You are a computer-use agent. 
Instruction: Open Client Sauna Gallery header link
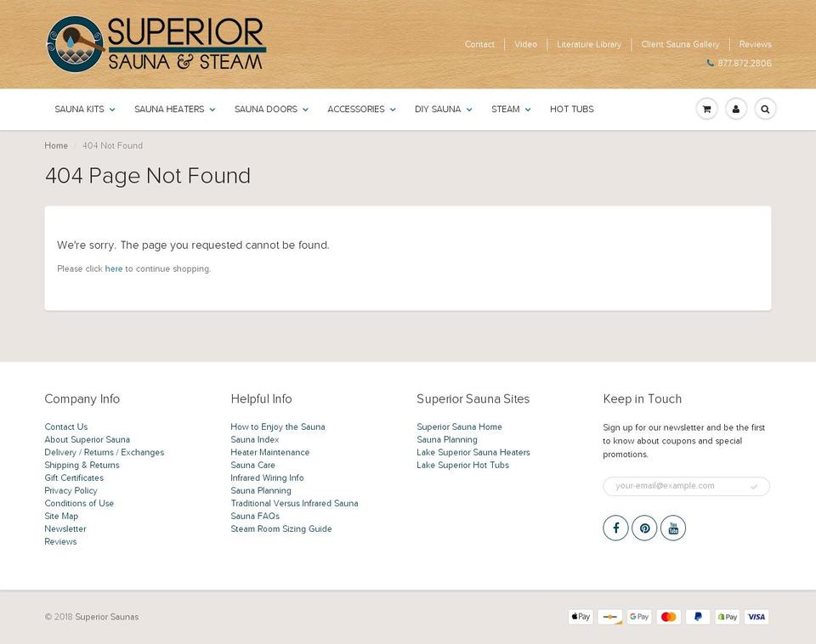point(680,44)
